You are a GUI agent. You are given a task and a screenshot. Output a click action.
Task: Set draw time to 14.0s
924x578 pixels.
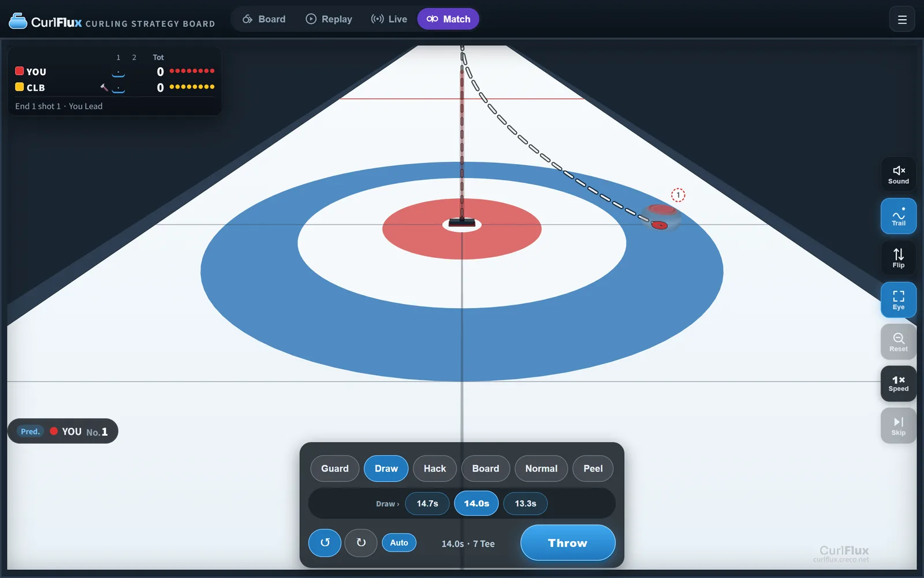pyautogui.click(x=476, y=503)
